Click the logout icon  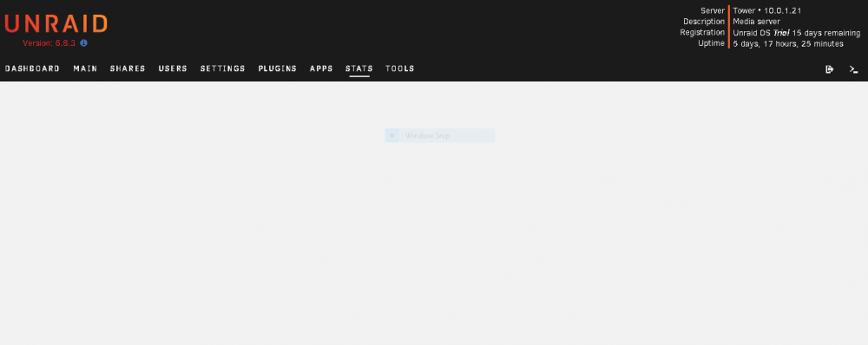[829, 69]
